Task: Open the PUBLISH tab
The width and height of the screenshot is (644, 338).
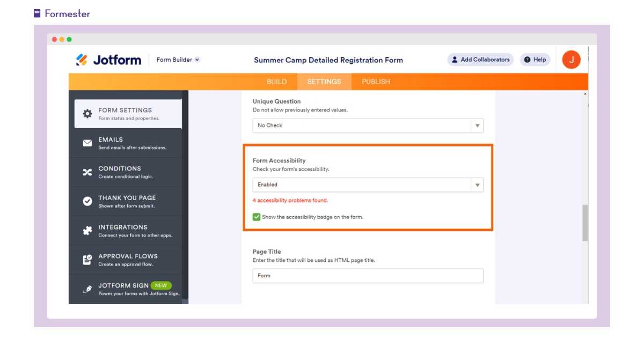Action: [375, 81]
